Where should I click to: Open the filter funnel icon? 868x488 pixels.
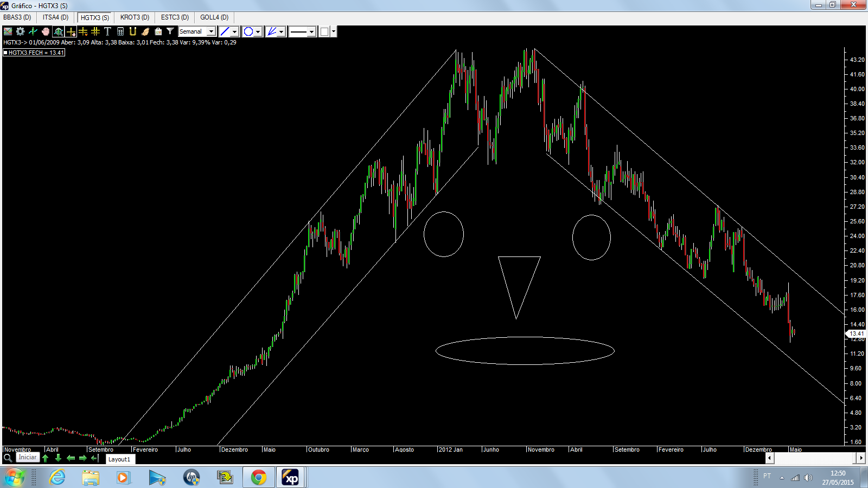(x=170, y=31)
